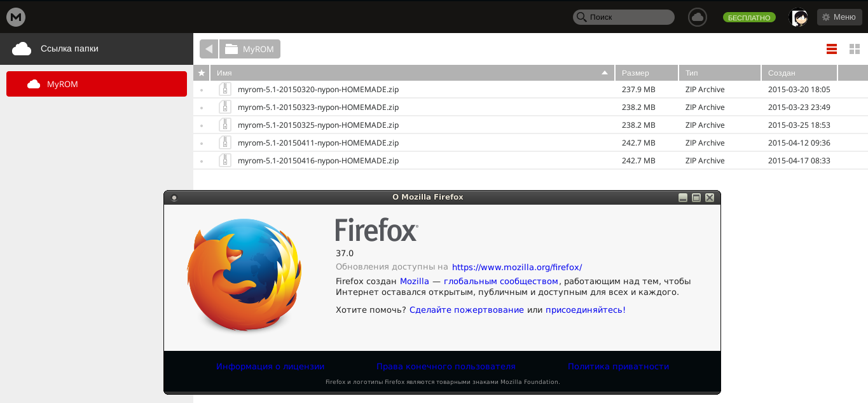Image resolution: width=868 pixels, height=403 pixels.
Task: Favorite dot for 20150325 file
Action: pos(202,126)
